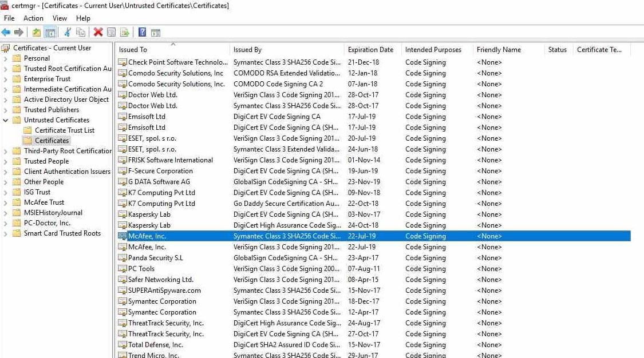Click the Copy toolbar icon
Screen dimensions: 644x358
coord(81,32)
